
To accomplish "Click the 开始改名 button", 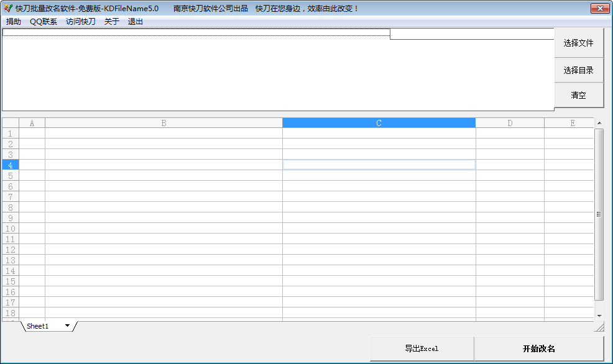I will [x=539, y=348].
